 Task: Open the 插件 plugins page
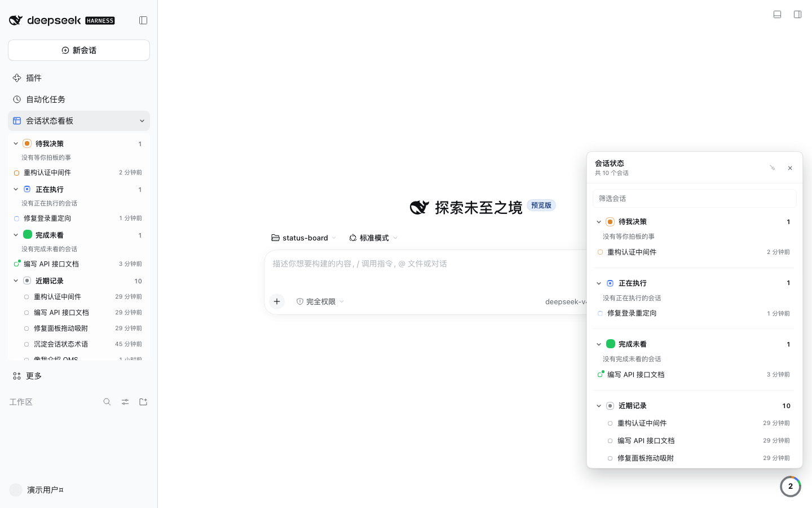coord(79,78)
